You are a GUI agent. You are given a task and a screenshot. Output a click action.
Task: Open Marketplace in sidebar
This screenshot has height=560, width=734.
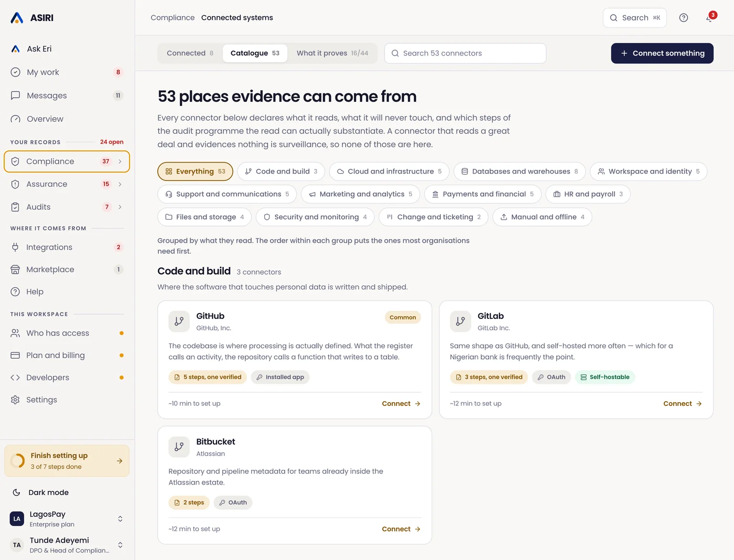pos(67,270)
